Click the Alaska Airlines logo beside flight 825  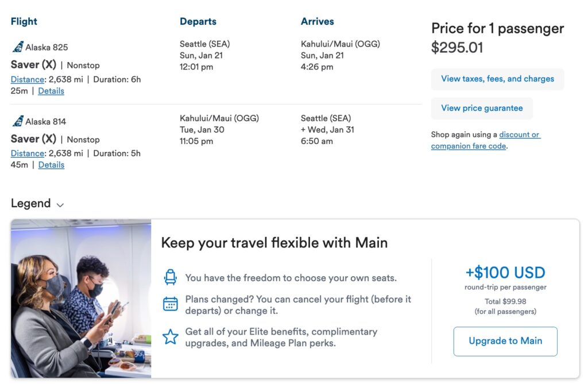coord(17,47)
